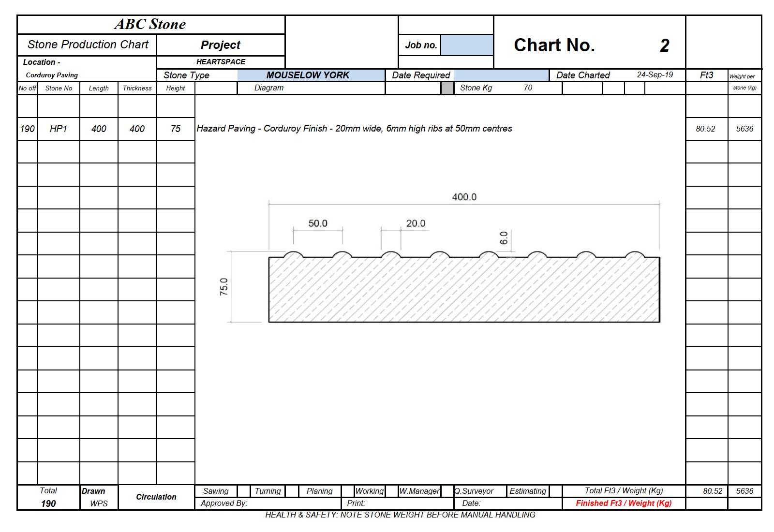Select the Estimating circulation label

[528, 491]
